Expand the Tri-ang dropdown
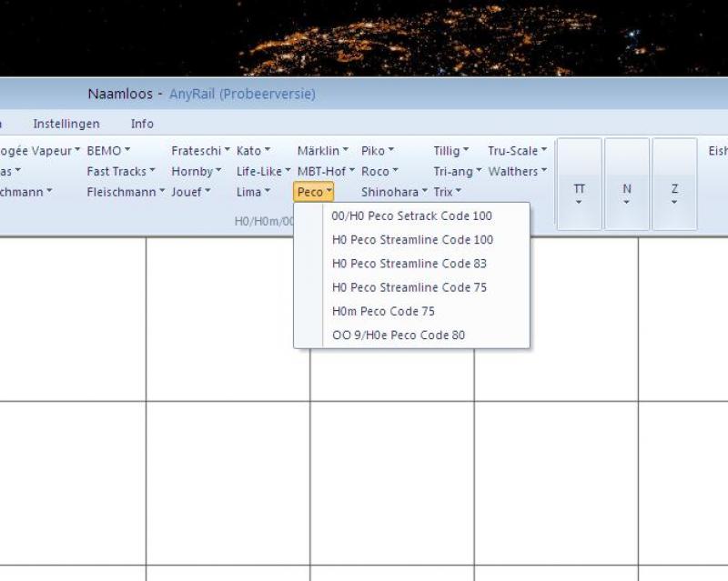Screen dimensions: 728x581 458,171
